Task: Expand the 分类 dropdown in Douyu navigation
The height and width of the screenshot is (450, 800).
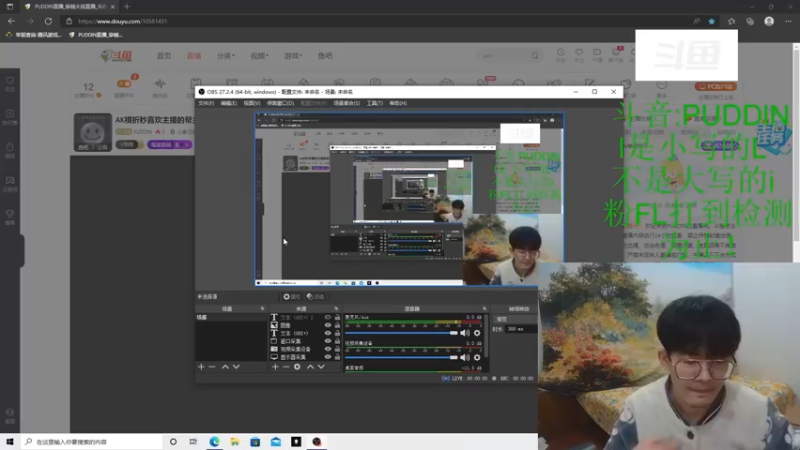Action: 226,56
